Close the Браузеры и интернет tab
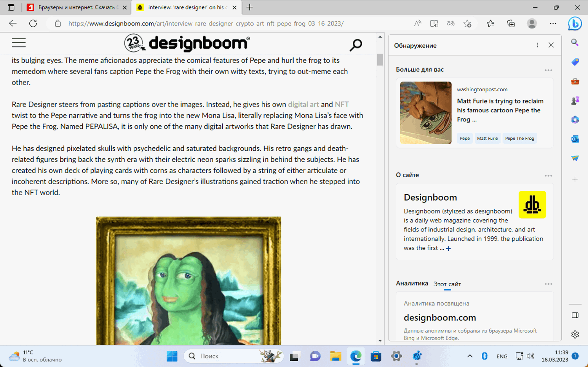The image size is (588, 367). pos(125,7)
